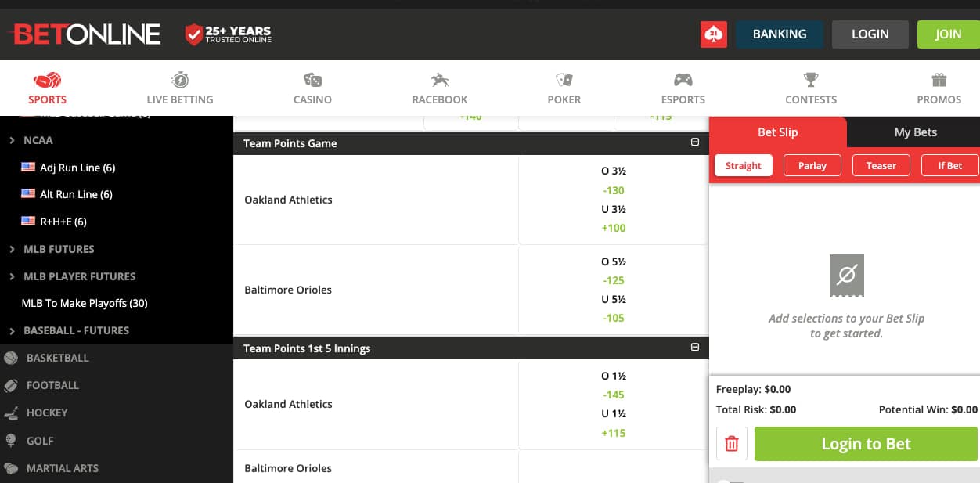Open R+H+E (6) link

point(63,222)
